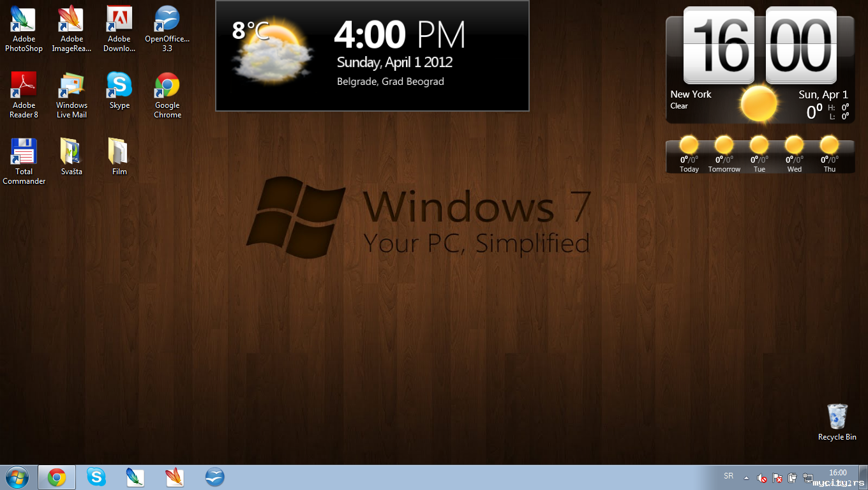Click the Show Desktop strip on the taskbar
Viewport: 868px width, 490px height.
863,477
